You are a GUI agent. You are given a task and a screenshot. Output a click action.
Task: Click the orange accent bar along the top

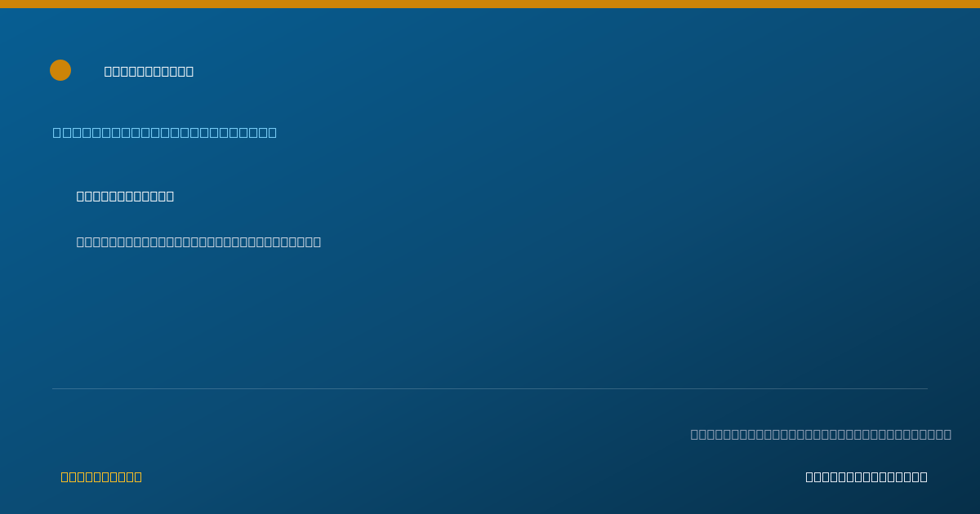[x=490, y=4]
